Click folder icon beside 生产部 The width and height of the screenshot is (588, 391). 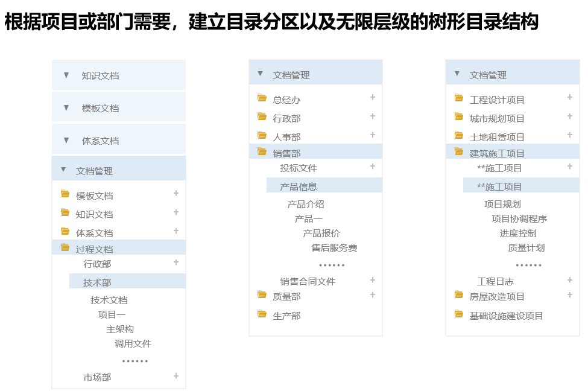coord(262,314)
